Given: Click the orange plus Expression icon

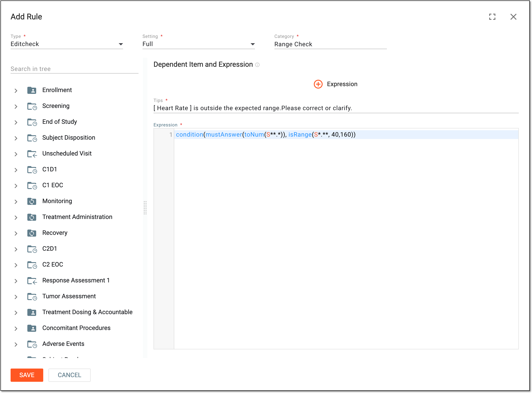Looking at the screenshot, I should click(318, 84).
